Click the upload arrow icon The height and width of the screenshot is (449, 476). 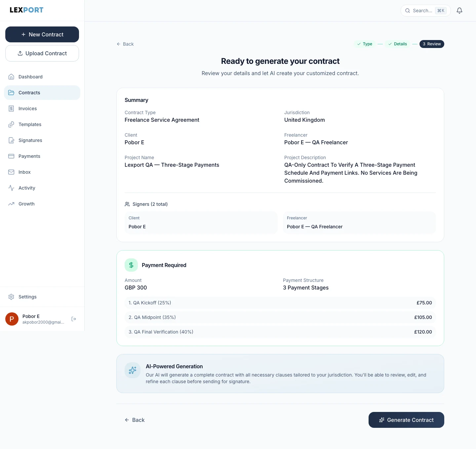[x=20, y=53]
